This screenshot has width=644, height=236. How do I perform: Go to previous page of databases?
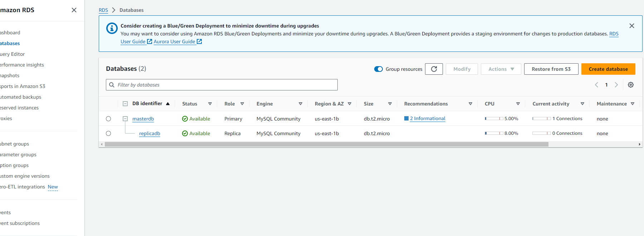tap(596, 85)
